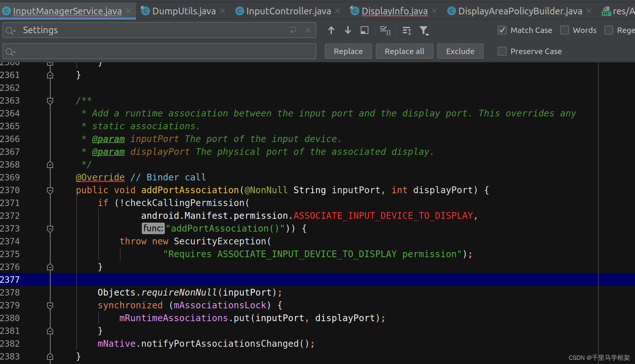The image size is (635, 364).
Task: Click new line icon in search field
Action: coord(293,30)
